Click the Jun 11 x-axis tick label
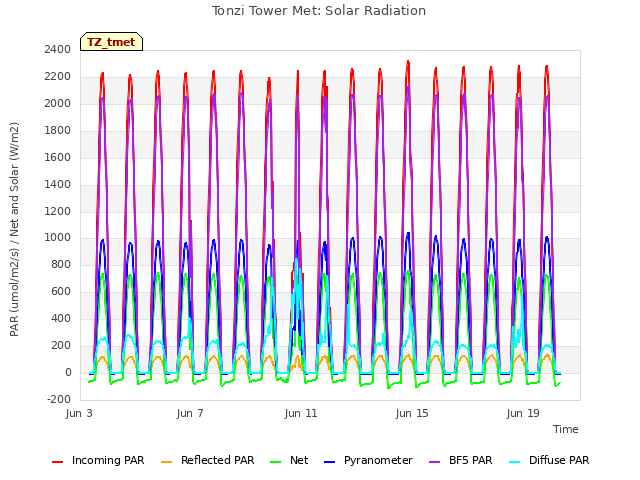Viewport: 640px width, 480px height. (301, 413)
